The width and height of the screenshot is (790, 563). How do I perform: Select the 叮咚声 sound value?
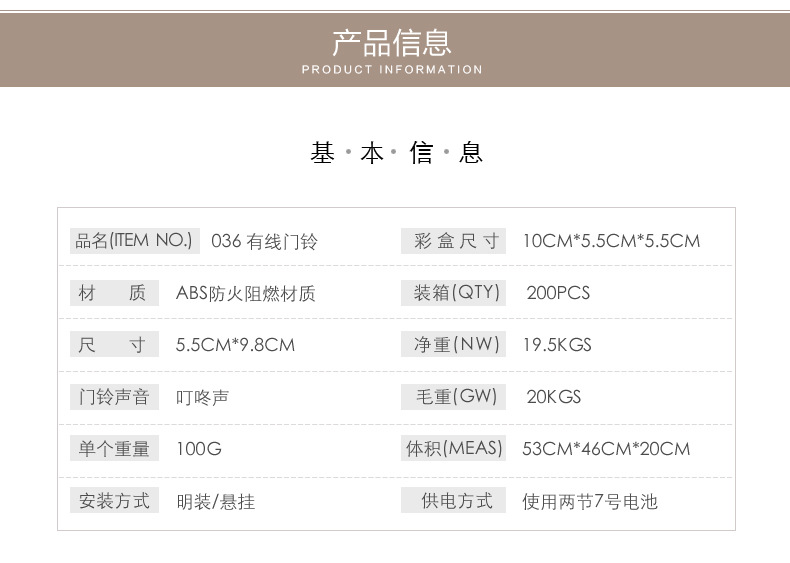[x=202, y=397]
